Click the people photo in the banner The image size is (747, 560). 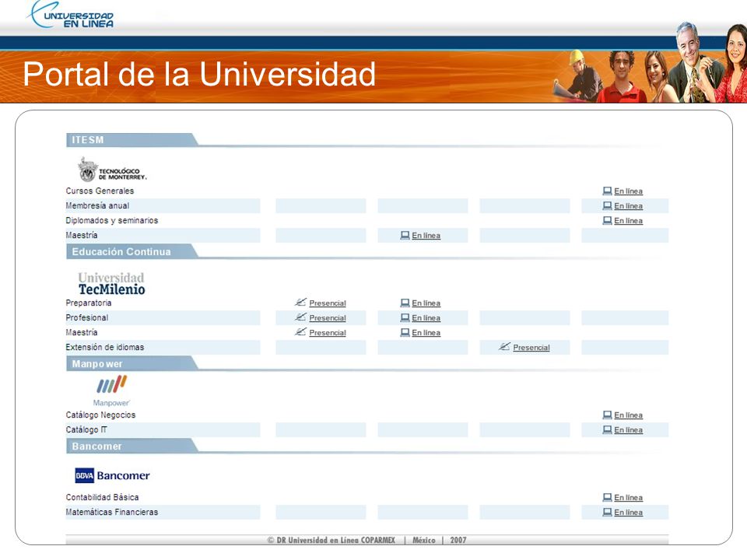[x=649, y=63]
